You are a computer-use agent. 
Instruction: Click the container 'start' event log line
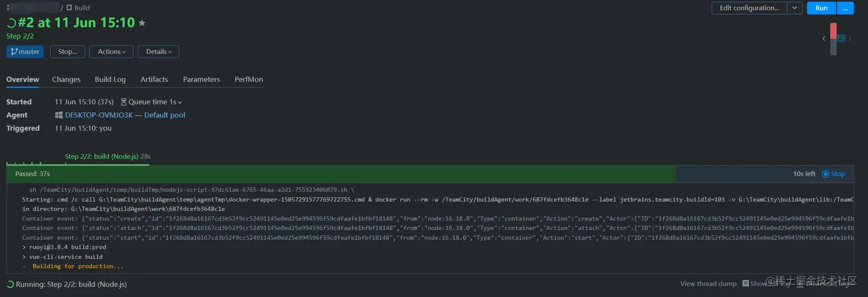coord(437,238)
